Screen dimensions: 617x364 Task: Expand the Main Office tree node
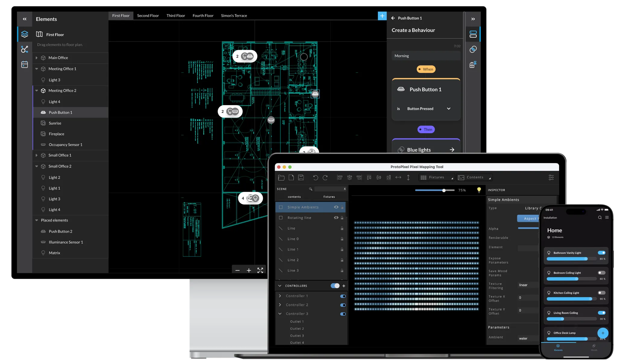point(36,58)
